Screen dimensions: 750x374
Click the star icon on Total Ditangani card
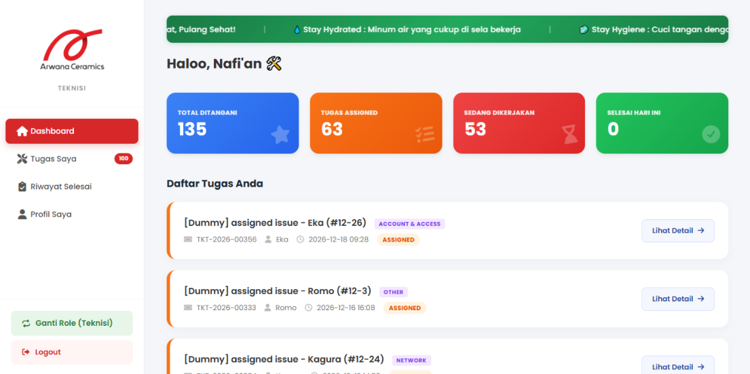click(280, 135)
